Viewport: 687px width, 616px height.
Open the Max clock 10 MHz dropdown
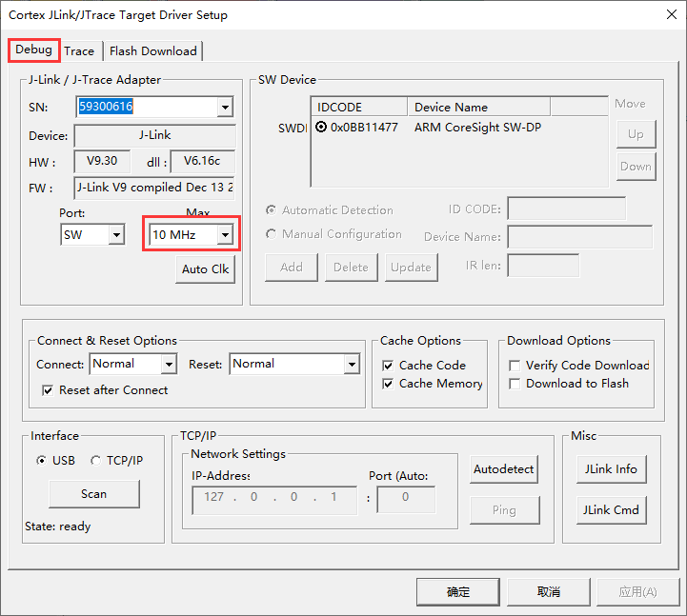pyautogui.click(x=225, y=234)
